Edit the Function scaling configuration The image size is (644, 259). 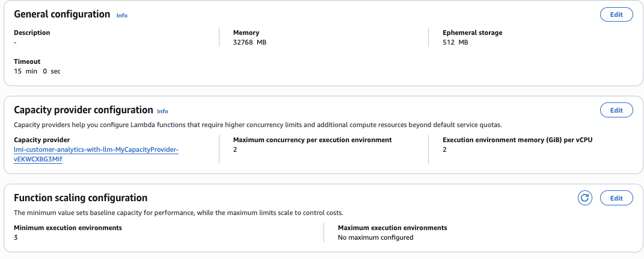616,198
